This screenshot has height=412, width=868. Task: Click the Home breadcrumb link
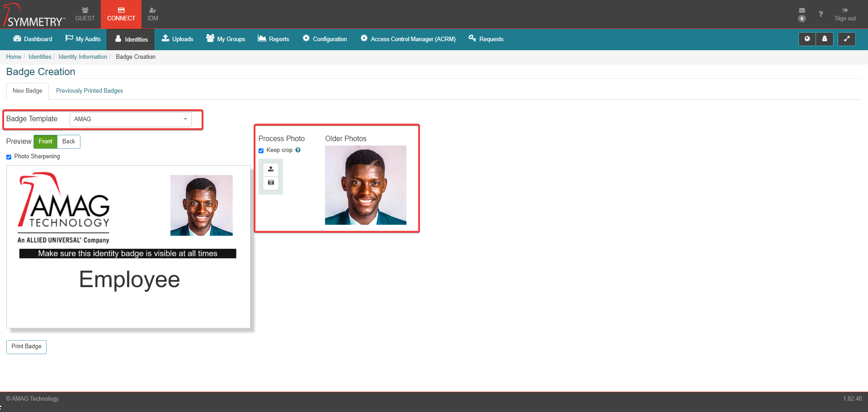click(x=14, y=57)
